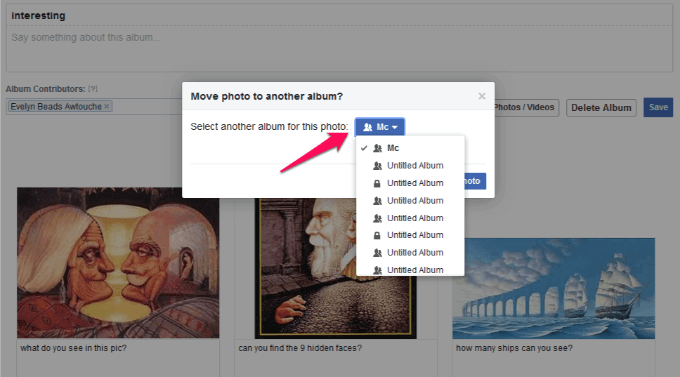680x377 pixels.
Task: Remove Evelyn Beads Awfouche contributor tag
Action: [107, 106]
